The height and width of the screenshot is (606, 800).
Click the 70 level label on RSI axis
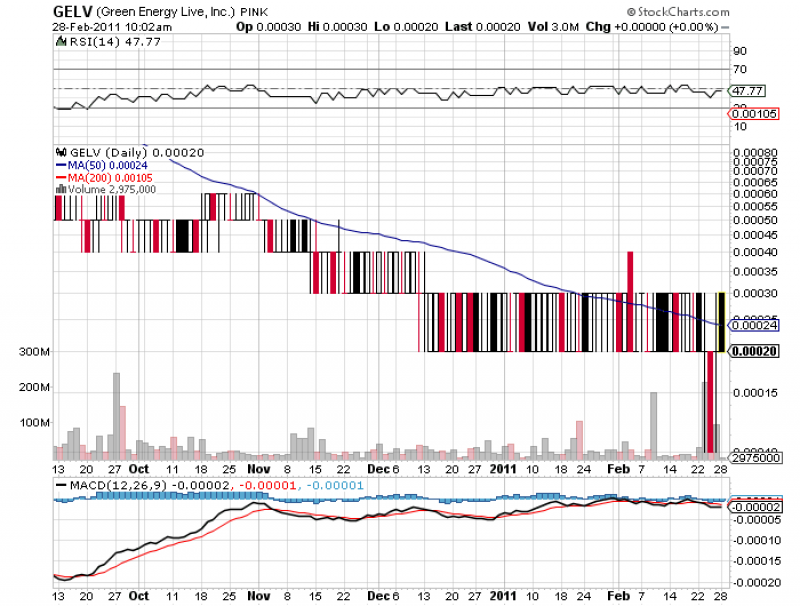[x=740, y=69]
